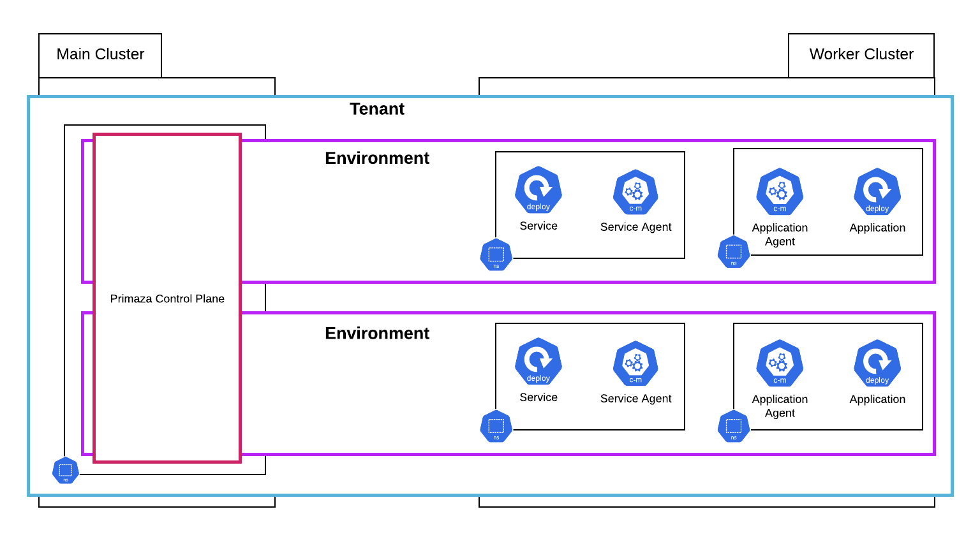Click the Service Agent label in the top Environment
Screen dimensions: 980x537
pos(635,227)
